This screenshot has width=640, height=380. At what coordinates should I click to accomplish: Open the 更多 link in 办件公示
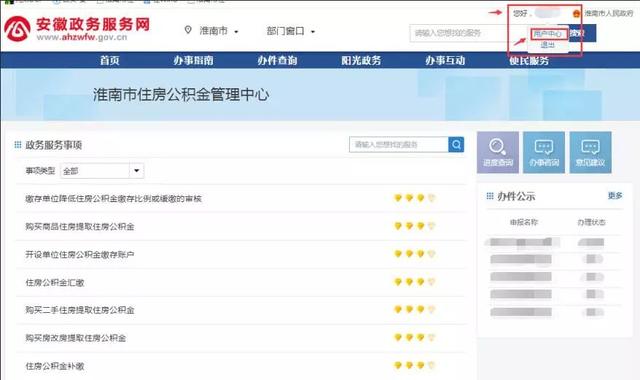[615, 196]
